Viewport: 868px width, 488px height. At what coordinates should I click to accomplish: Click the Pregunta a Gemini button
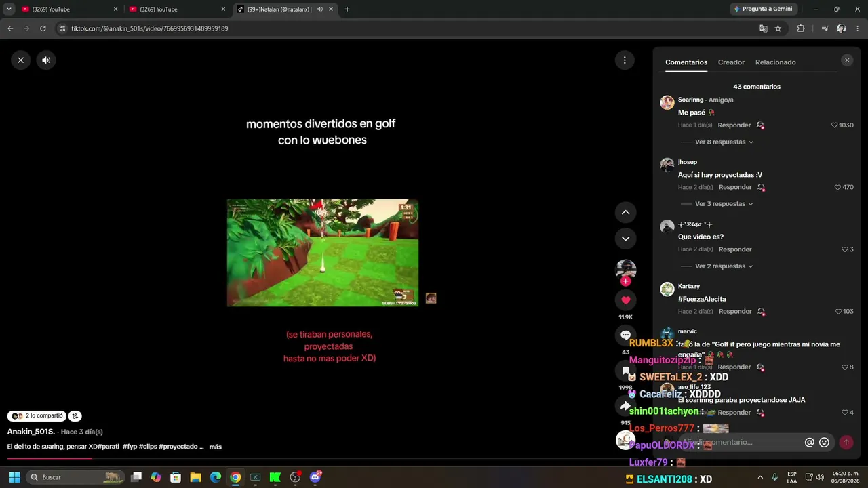pyautogui.click(x=762, y=9)
